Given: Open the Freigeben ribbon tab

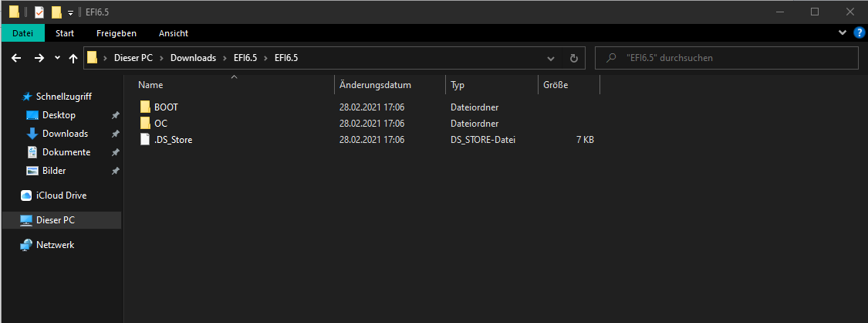Looking at the screenshot, I should tap(117, 33).
